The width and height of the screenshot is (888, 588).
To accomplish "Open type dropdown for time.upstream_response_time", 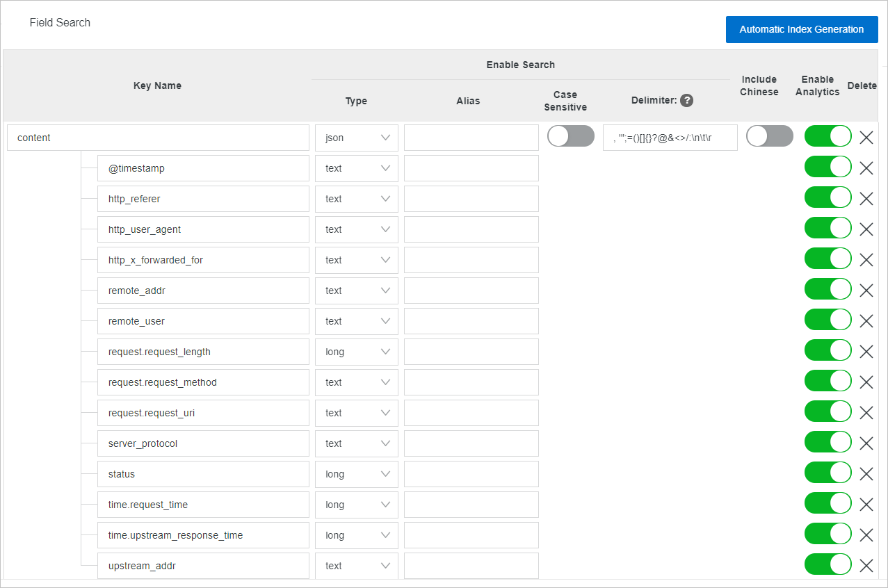I will coord(357,535).
